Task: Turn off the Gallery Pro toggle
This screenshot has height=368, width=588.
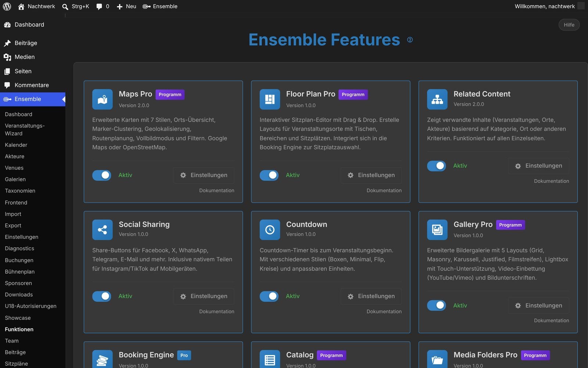Action: click(x=437, y=305)
